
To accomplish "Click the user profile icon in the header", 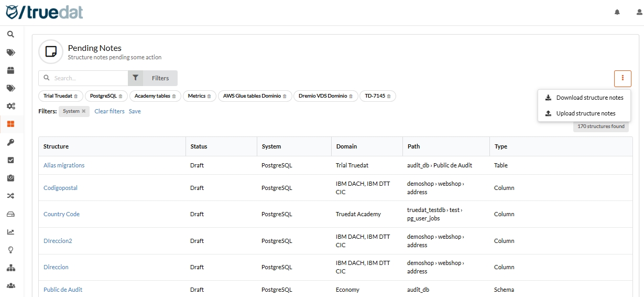I will point(632,12).
